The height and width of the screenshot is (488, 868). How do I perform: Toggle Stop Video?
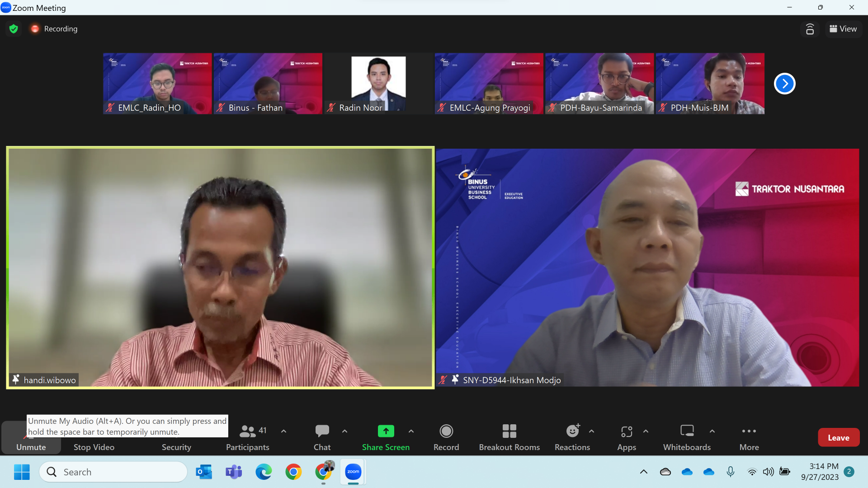pyautogui.click(x=94, y=445)
